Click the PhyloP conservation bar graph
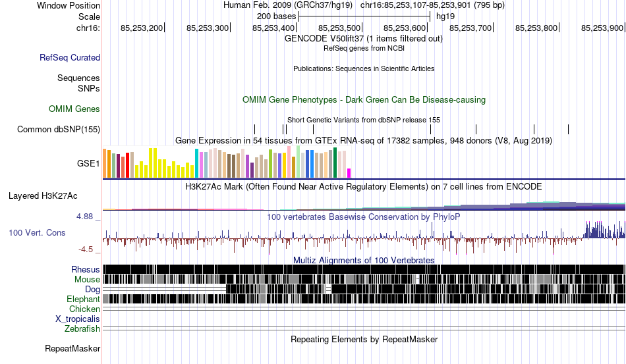The height and width of the screenshot is (364, 626). coord(364,238)
